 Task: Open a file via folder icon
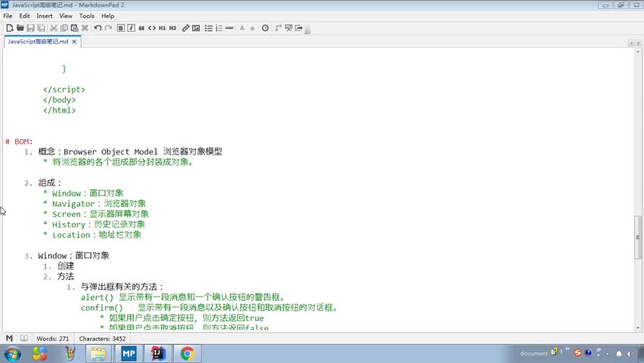point(20,28)
